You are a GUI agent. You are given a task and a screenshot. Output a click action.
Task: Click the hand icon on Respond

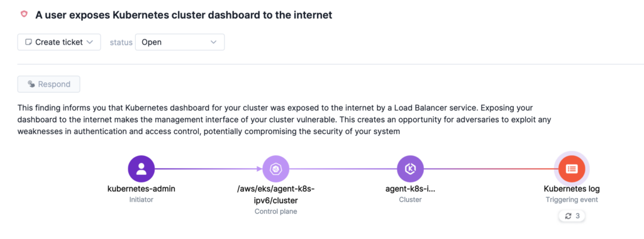31,84
